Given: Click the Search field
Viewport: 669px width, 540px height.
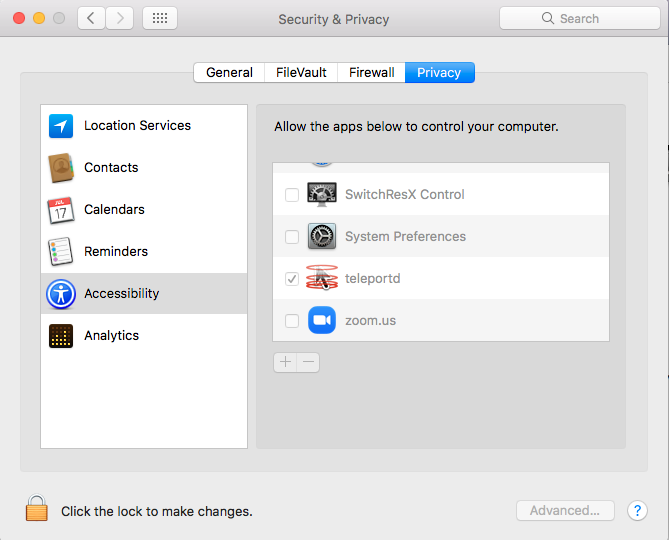Looking at the screenshot, I should point(579,18).
